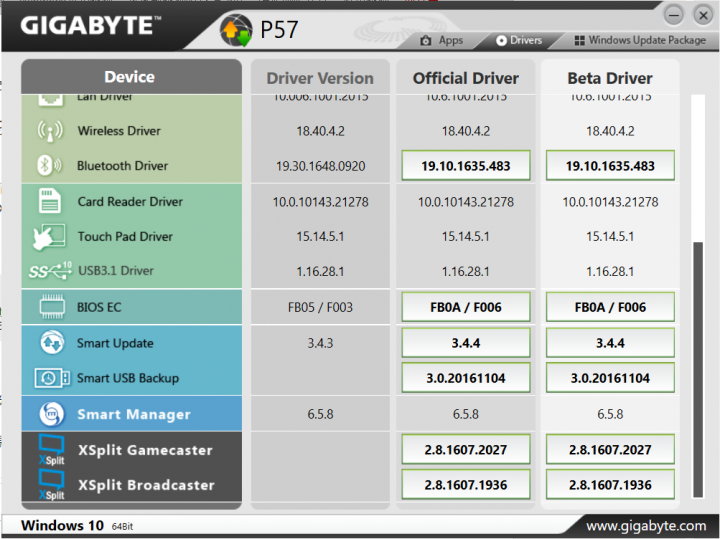Install official Bluetooth driver 19.10.1635.483

click(466, 166)
